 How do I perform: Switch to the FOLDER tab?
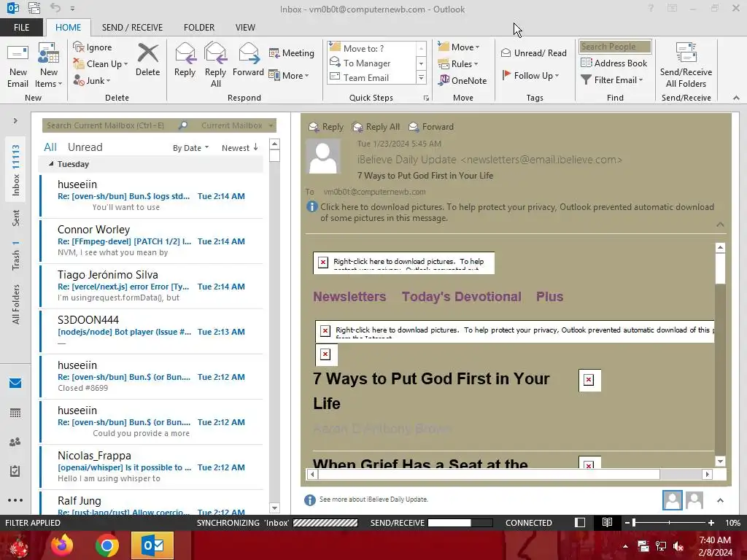[199, 27]
